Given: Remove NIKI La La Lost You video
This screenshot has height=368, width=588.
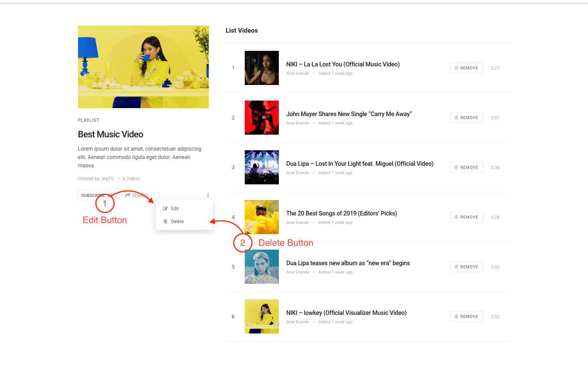Looking at the screenshot, I should (x=466, y=68).
